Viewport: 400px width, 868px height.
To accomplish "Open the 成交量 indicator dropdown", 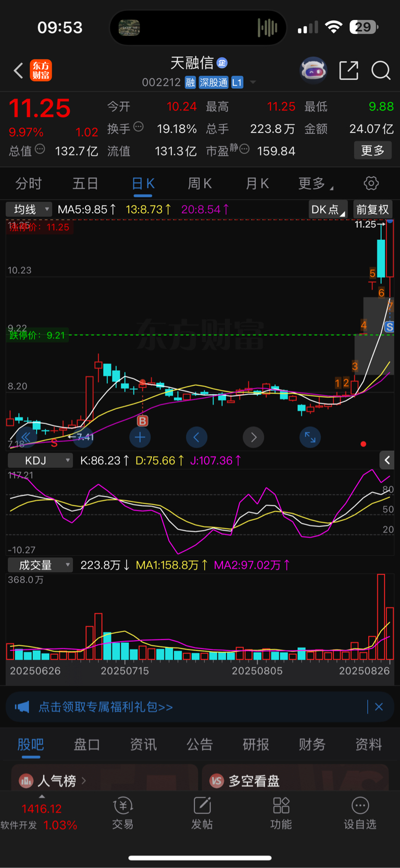I will pyautogui.click(x=40, y=565).
